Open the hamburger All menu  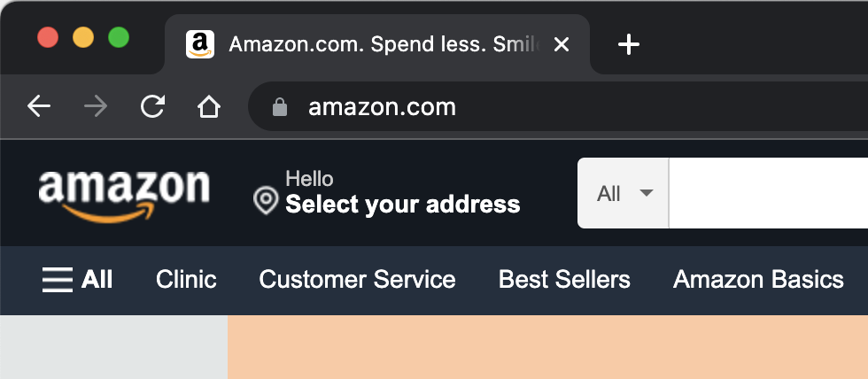point(78,280)
